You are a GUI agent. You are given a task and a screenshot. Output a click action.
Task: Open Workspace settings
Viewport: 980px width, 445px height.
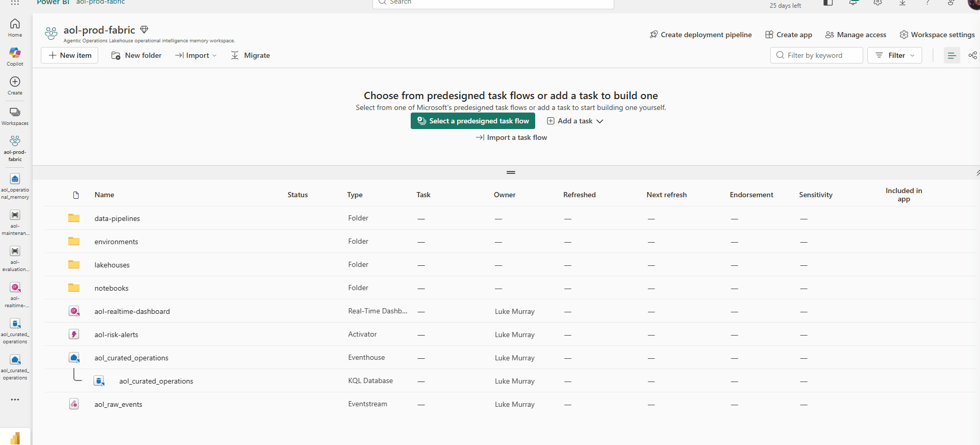coord(937,35)
